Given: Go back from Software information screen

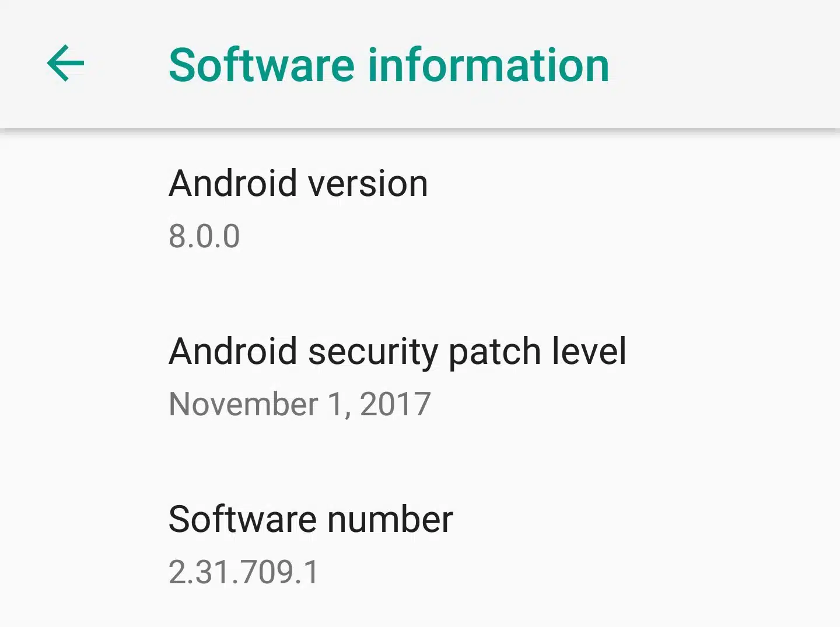Looking at the screenshot, I should click(65, 63).
